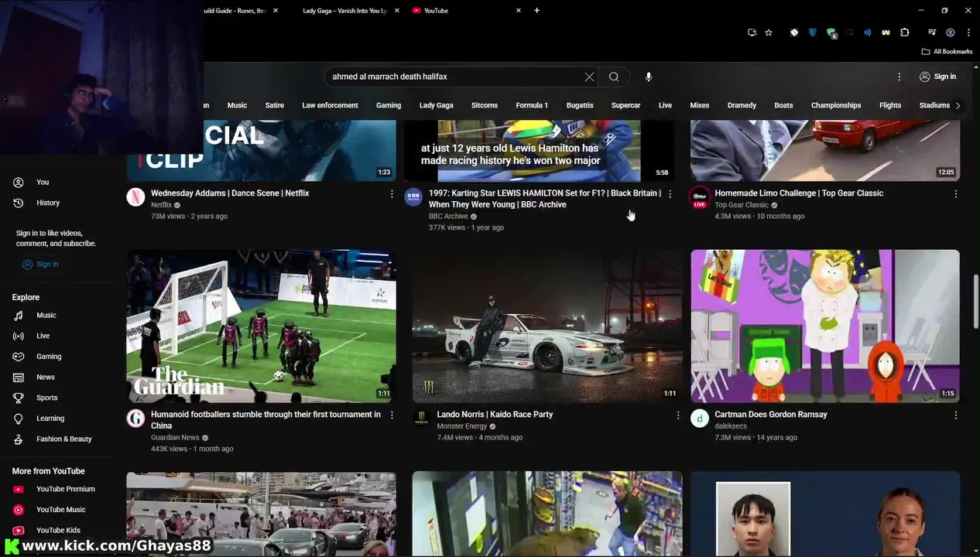Switch to Lady Gaga Vanish Into You tab
980x557 pixels.
click(344, 11)
